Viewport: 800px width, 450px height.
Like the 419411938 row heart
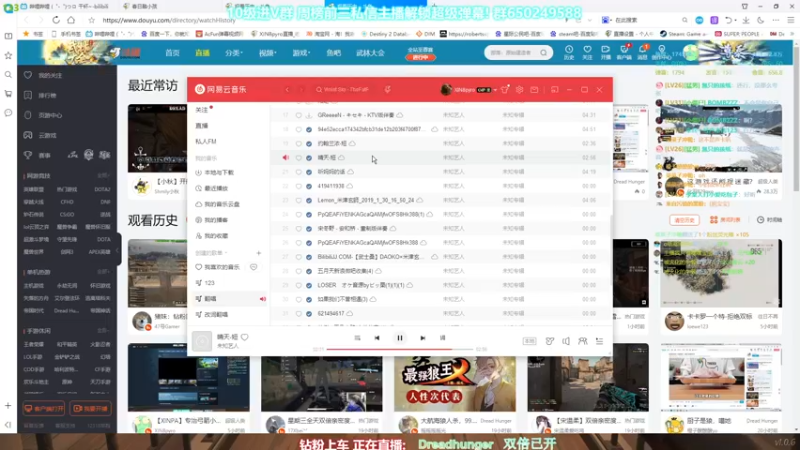tap(298, 186)
